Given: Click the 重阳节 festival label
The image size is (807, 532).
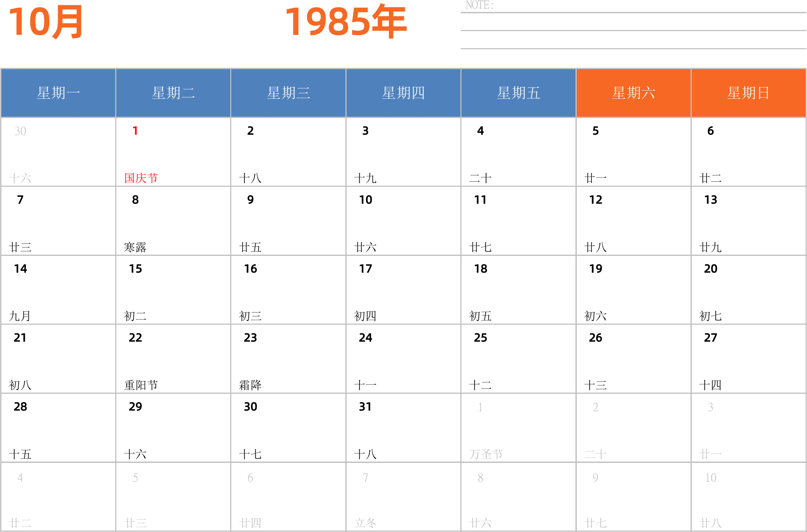Looking at the screenshot, I should (x=141, y=385).
